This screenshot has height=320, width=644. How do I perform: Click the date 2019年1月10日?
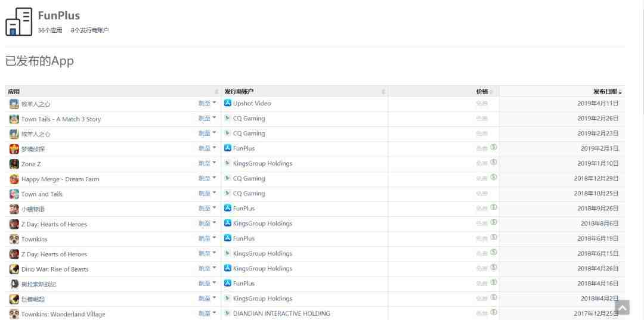point(598,163)
